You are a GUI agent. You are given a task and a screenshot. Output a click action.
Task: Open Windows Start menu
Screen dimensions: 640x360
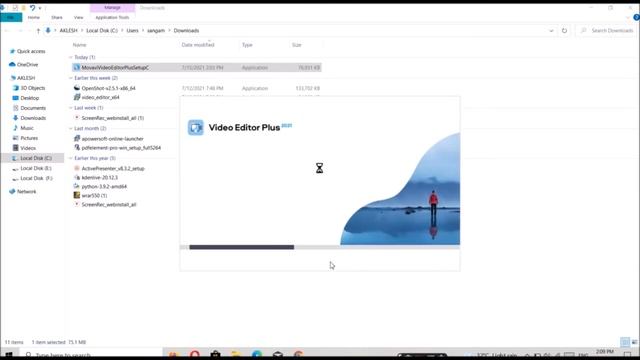click(9, 355)
